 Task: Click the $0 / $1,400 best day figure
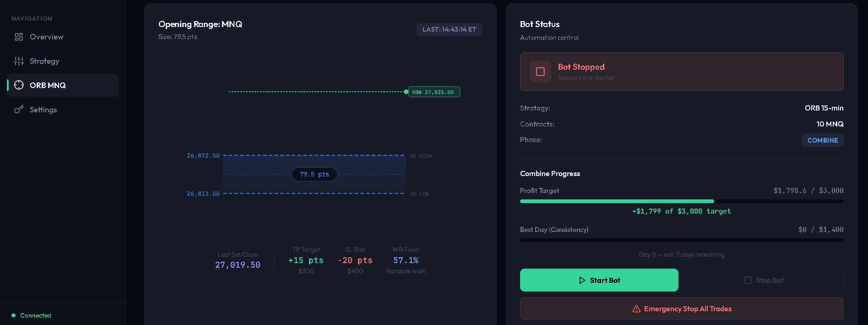tap(821, 230)
